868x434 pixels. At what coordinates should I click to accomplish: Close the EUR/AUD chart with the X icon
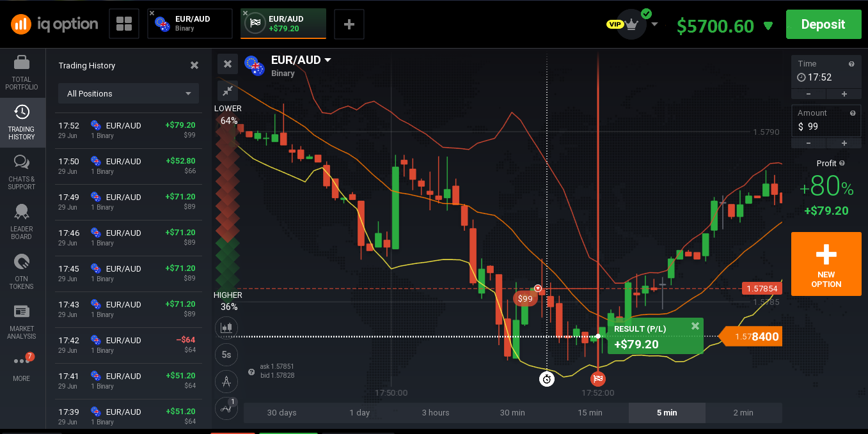coord(228,64)
